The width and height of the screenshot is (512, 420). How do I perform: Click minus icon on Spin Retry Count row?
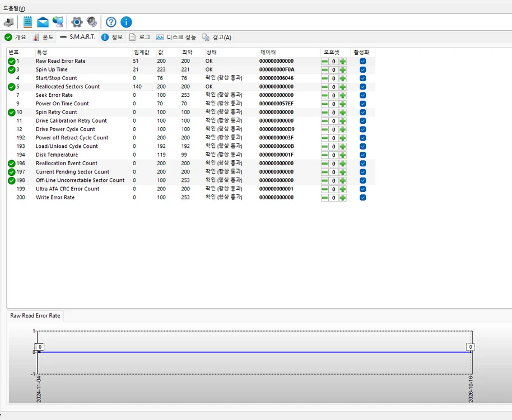pyautogui.click(x=324, y=112)
